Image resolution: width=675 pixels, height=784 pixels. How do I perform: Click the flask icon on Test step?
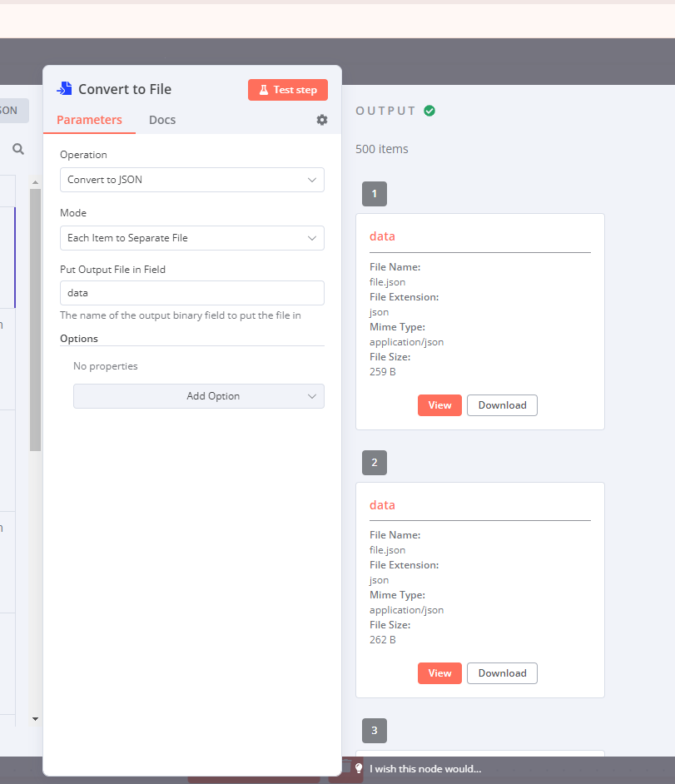click(264, 90)
